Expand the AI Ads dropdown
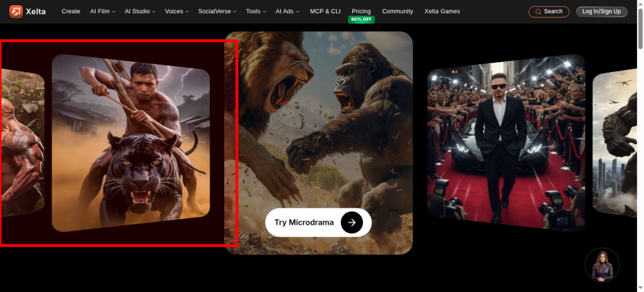644x292 pixels. 287,11
